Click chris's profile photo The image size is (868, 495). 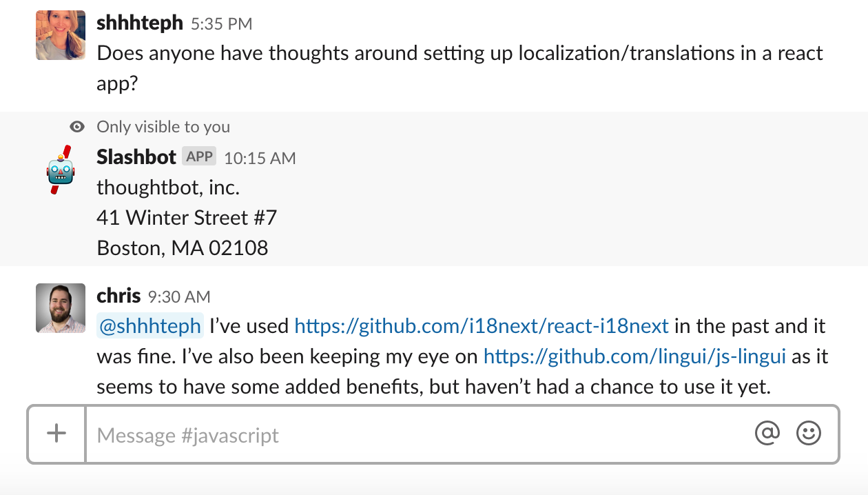point(61,308)
